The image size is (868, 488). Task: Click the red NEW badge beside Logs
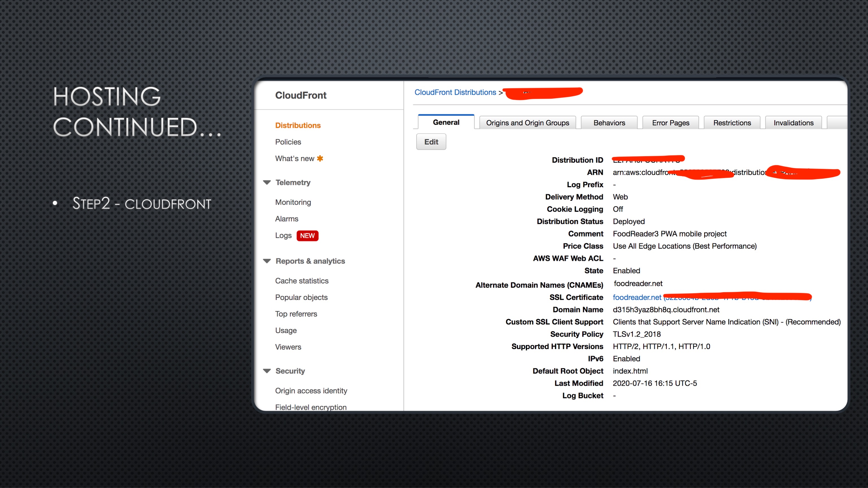pos(307,236)
